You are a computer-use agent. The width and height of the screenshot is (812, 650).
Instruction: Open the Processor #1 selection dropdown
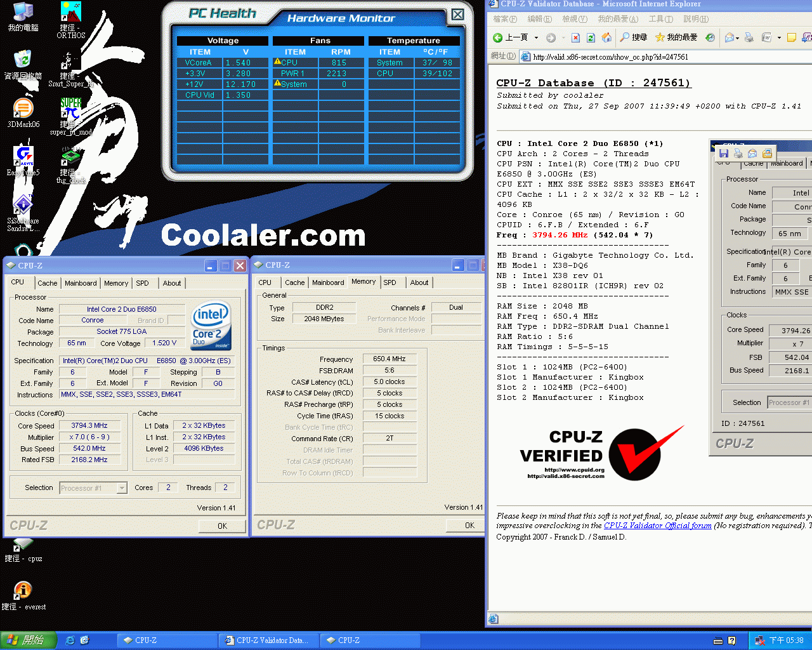coord(122,488)
